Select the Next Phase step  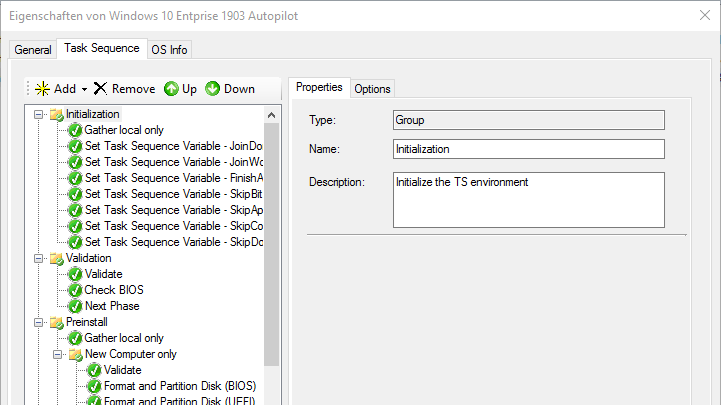[112, 306]
